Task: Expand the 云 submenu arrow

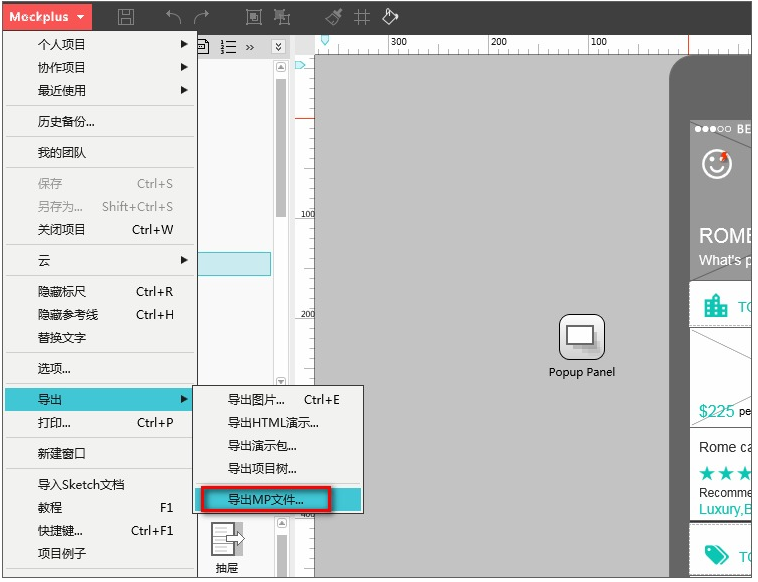Action: click(184, 261)
